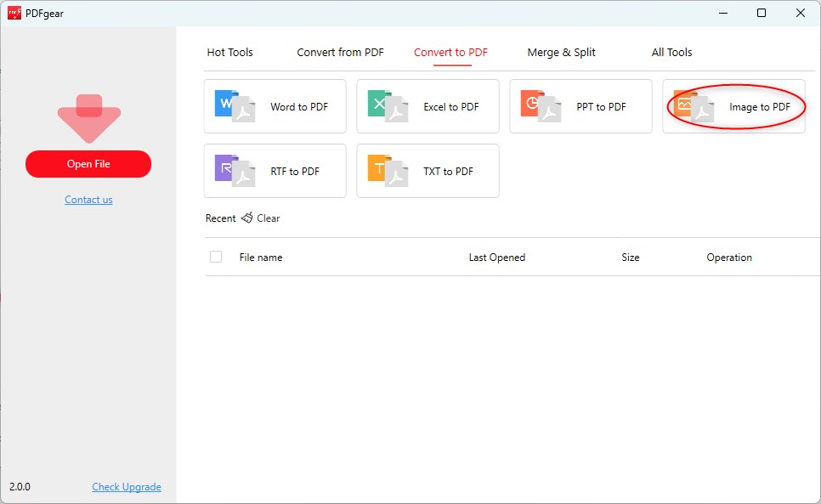The height and width of the screenshot is (504, 821).
Task: Open the Convert from PDF tab
Action: [x=339, y=52]
